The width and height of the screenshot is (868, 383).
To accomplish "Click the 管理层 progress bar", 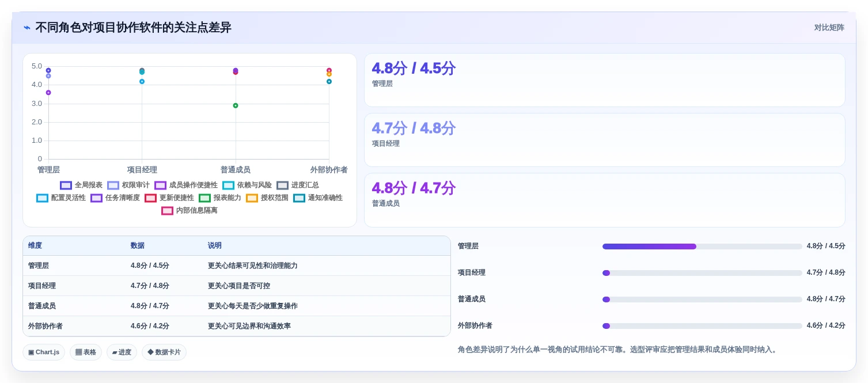I will 702,247.
